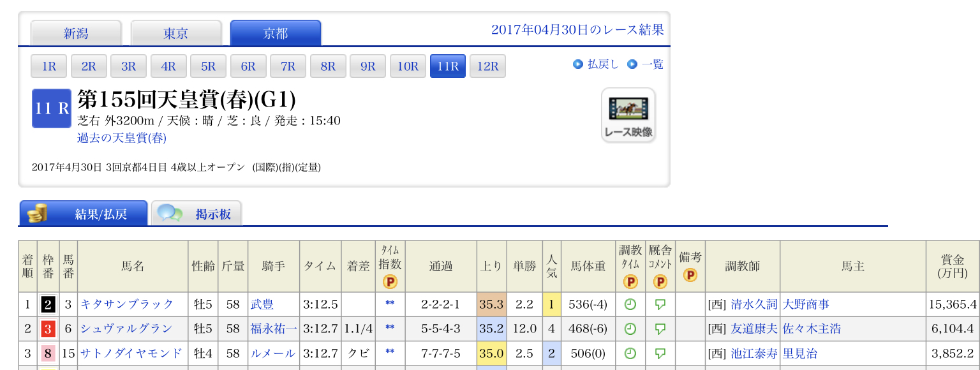Go to race 8R
Viewport: 980px width, 370px height.
point(328,66)
